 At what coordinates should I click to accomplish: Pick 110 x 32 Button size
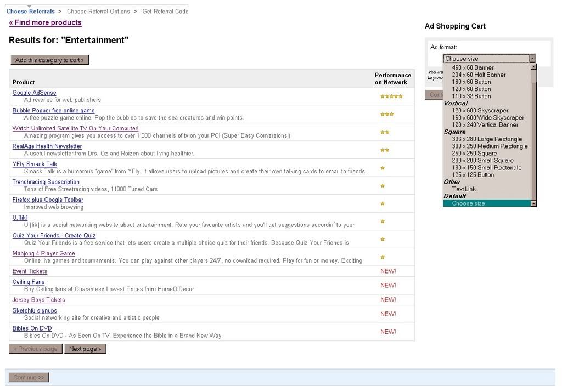coord(471,96)
